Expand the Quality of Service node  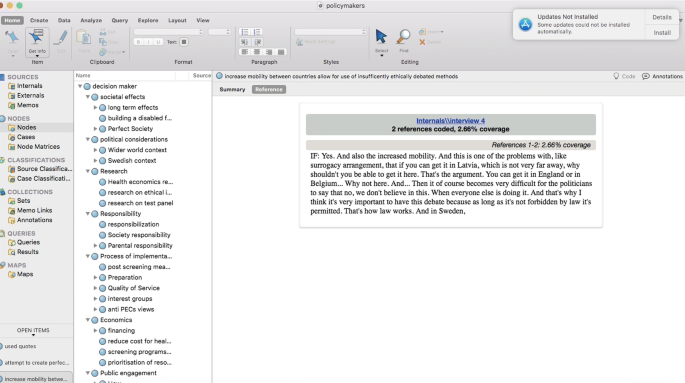tap(95, 288)
